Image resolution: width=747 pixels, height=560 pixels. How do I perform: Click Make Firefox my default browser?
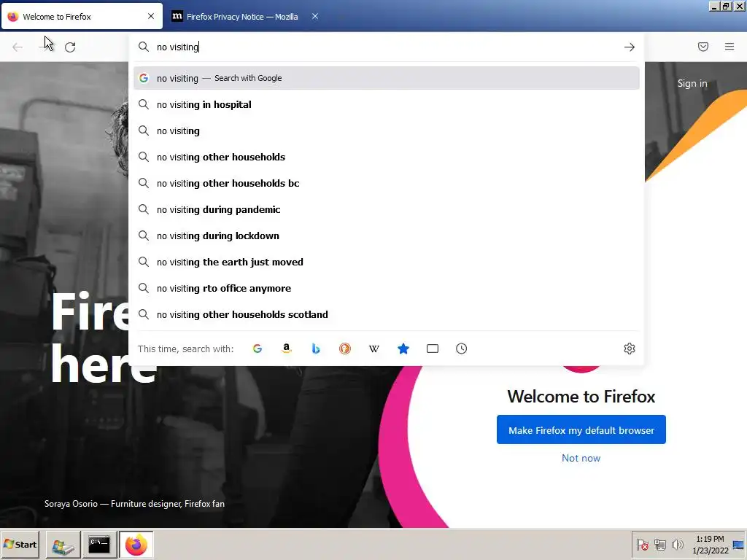click(581, 429)
